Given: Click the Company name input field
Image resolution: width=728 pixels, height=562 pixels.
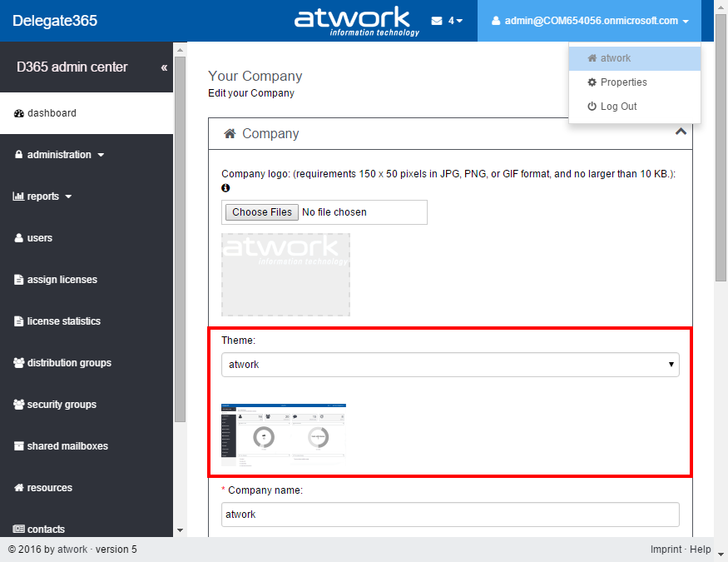Looking at the screenshot, I should (450, 515).
